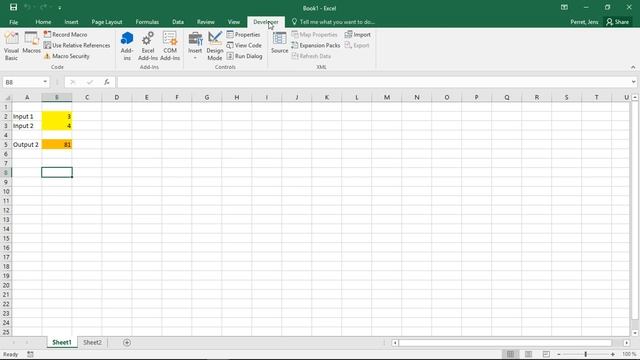This screenshot has width=640, height=360.
Task: Click the Insert Function fx button
Action: click(107, 82)
